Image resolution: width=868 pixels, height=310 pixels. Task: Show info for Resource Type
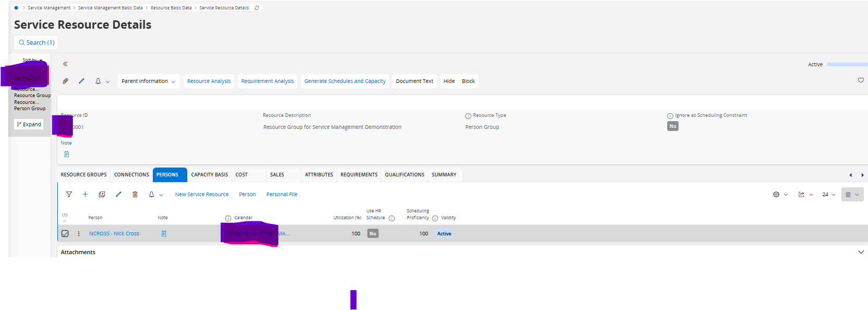tap(468, 116)
